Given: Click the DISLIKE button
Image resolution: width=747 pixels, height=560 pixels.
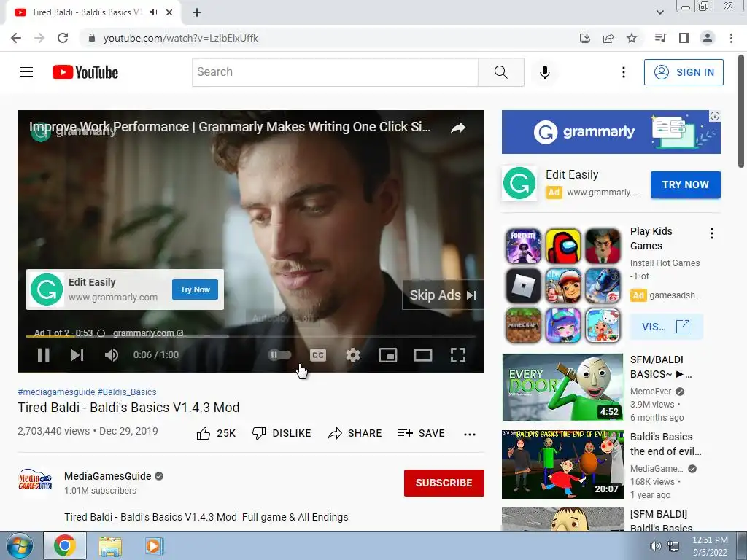Looking at the screenshot, I should pyautogui.click(x=282, y=433).
